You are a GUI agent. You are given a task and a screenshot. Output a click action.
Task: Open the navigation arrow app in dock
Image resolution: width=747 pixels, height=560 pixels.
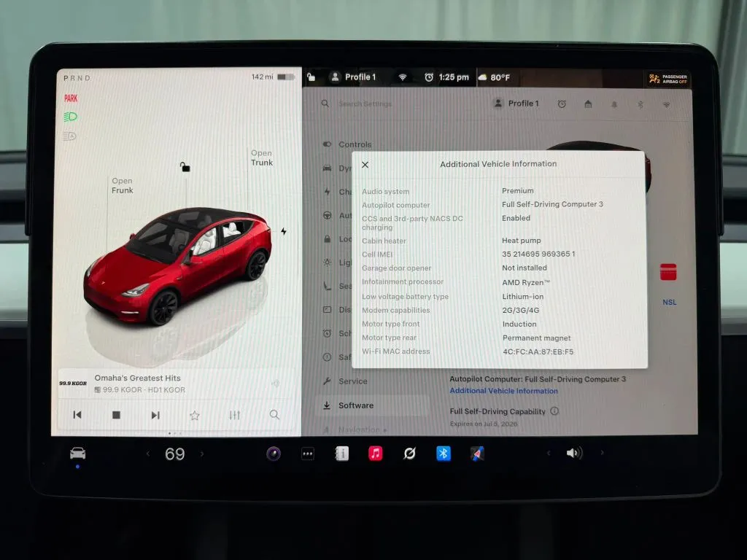point(477,454)
